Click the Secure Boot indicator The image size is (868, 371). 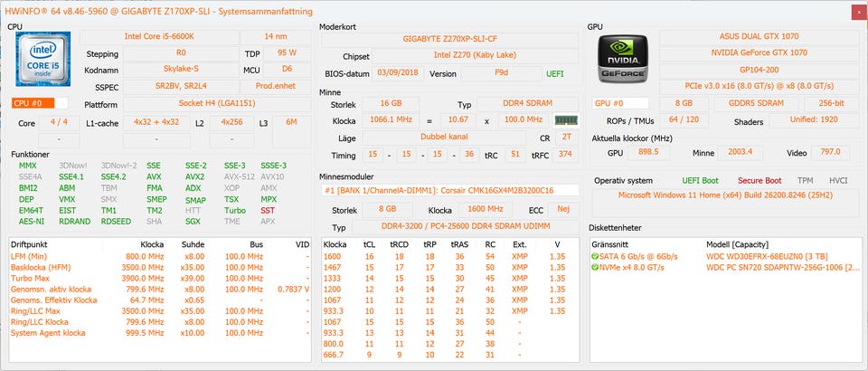tap(759, 180)
